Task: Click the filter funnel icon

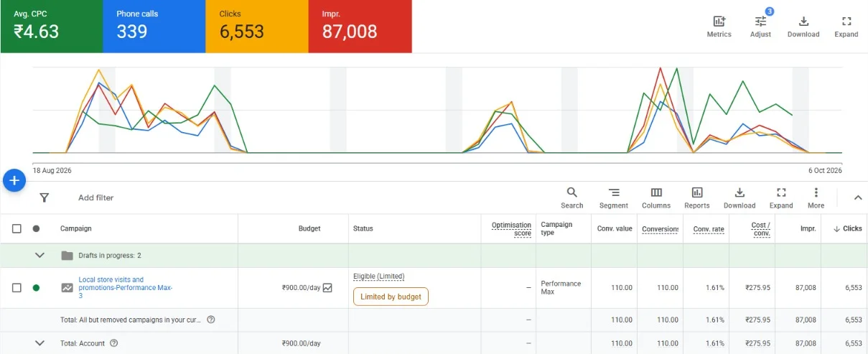Action: coord(45,197)
